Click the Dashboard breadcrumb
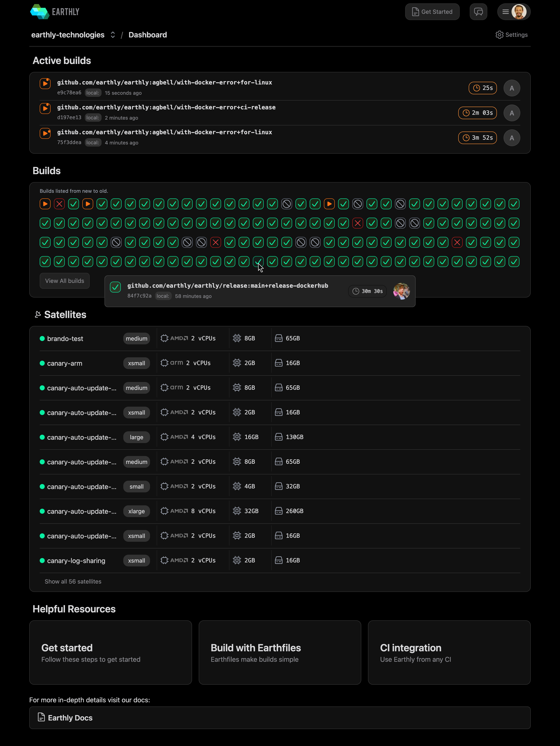Image resolution: width=560 pixels, height=746 pixels. (x=147, y=35)
